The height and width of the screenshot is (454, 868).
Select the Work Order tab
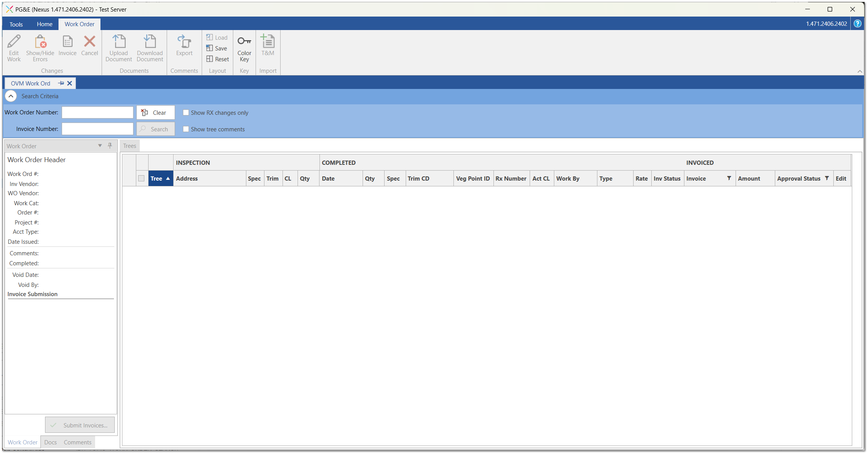coord(79,24)
